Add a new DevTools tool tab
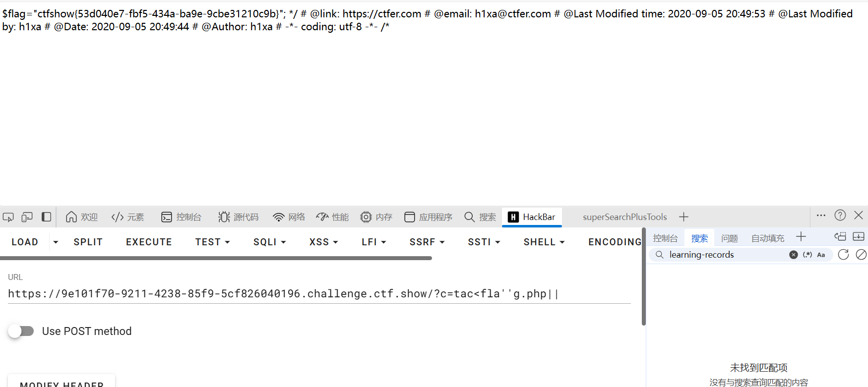This screenshot has height=387, width=868. (683, 217)
